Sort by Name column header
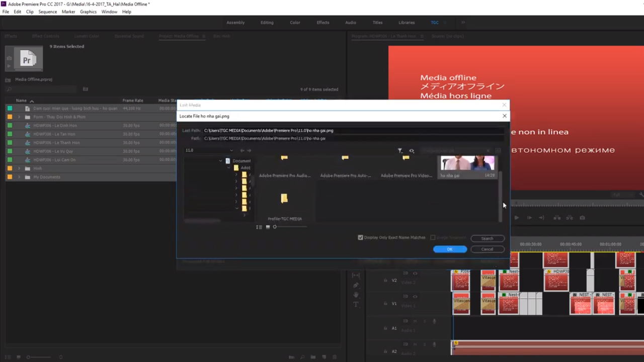Screen dimensions: 644x362 [21, 101]
